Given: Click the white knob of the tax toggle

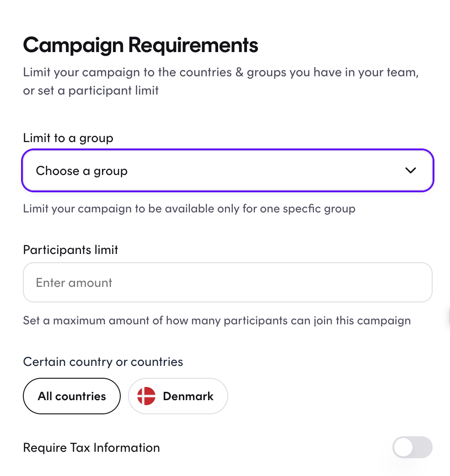Looking at the screenshot, I should coord(403,447).
